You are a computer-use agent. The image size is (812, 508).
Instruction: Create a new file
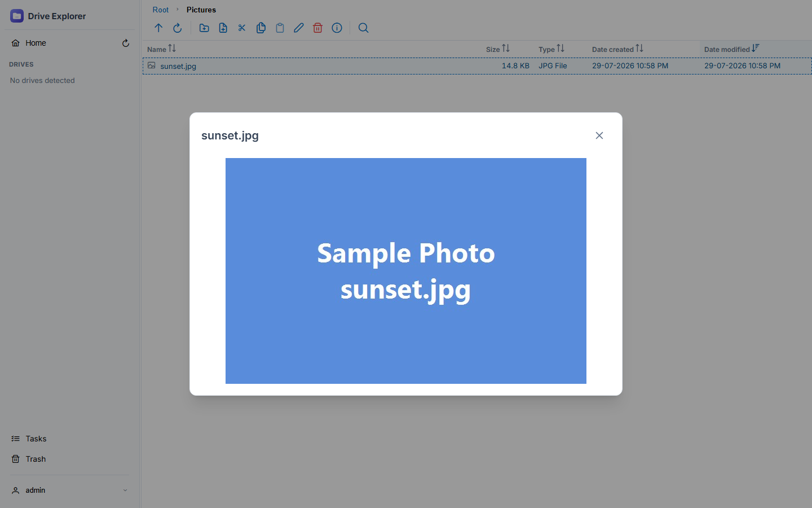223,28
